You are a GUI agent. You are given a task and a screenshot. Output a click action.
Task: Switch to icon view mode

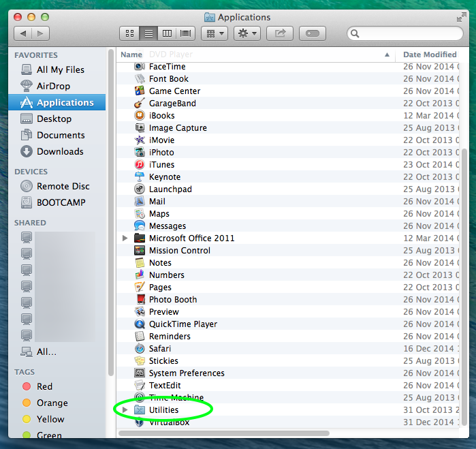click(x=130, y=33)
